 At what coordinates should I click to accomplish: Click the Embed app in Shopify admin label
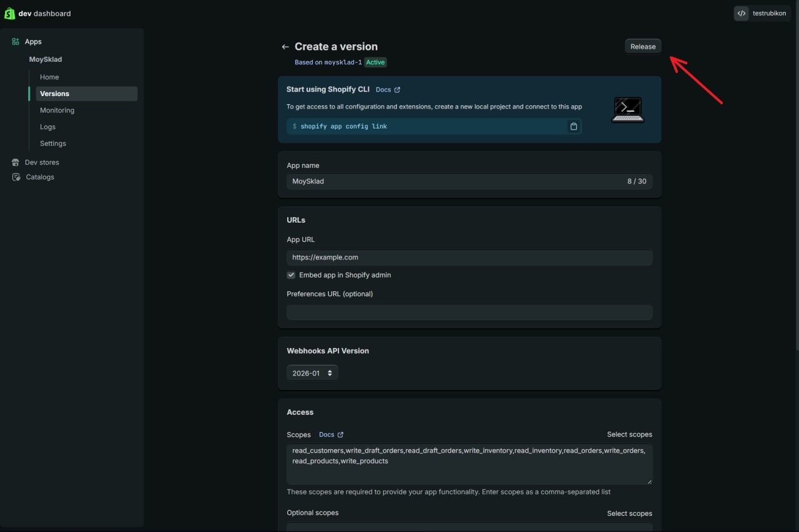tap(345, 275)
